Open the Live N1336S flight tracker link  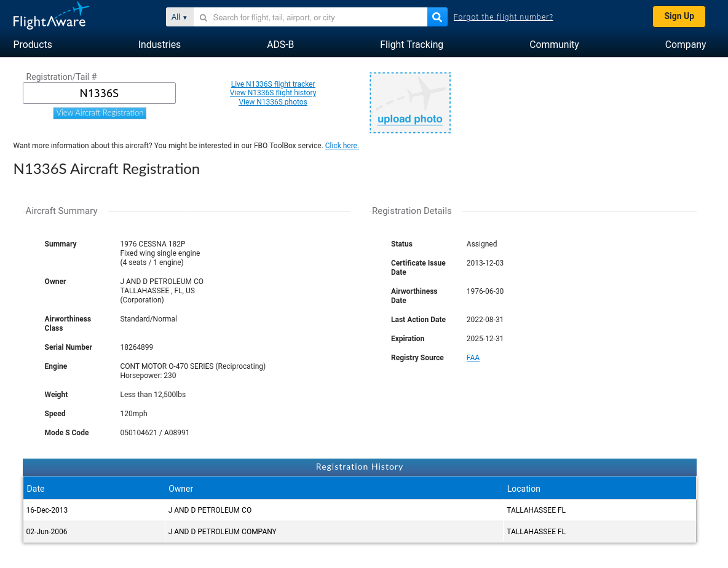click(x=273, y=84)
